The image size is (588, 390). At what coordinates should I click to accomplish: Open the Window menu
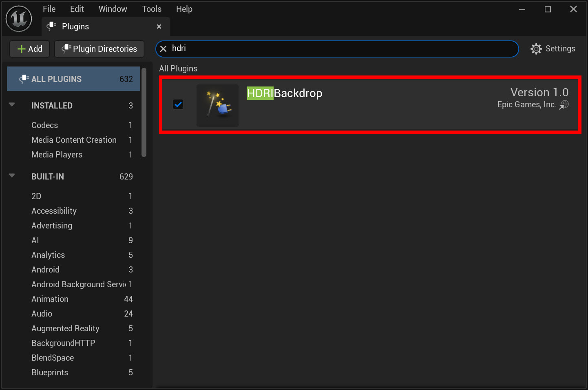pyautogui.click(x=113, y=9)
